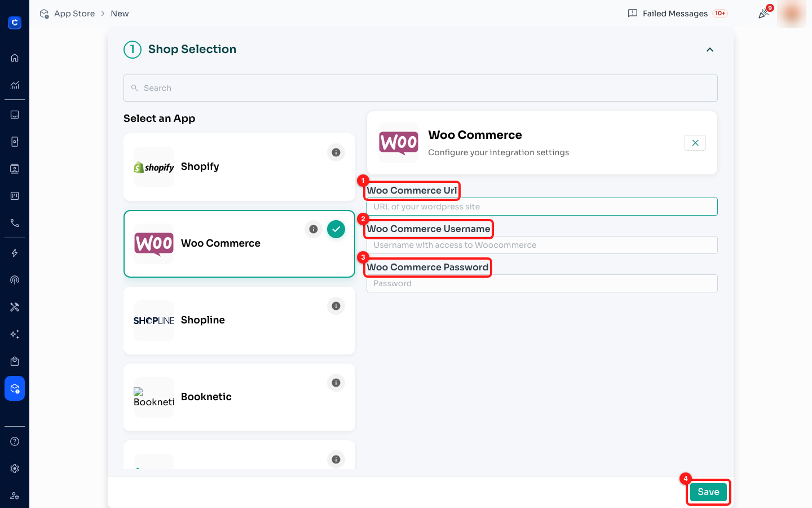Open the mobile device icon in sidebar
812x508 pixels.
[15, 142]
